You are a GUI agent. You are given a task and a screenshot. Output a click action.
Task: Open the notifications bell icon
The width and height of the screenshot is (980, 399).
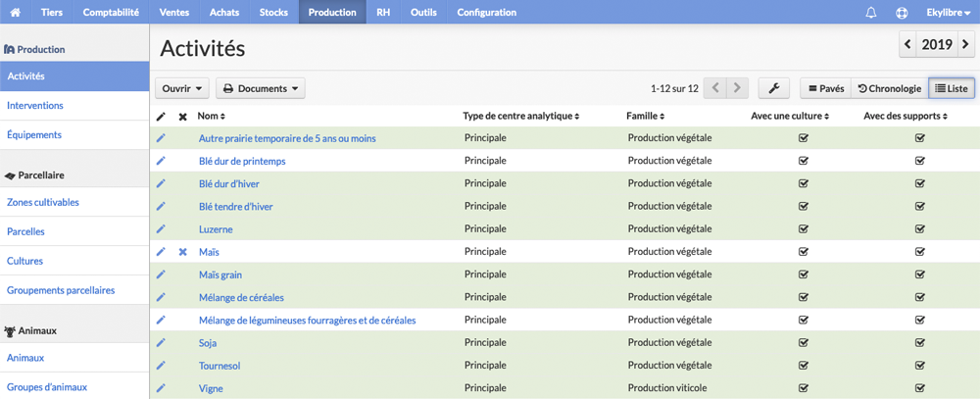tap(870, 13)
